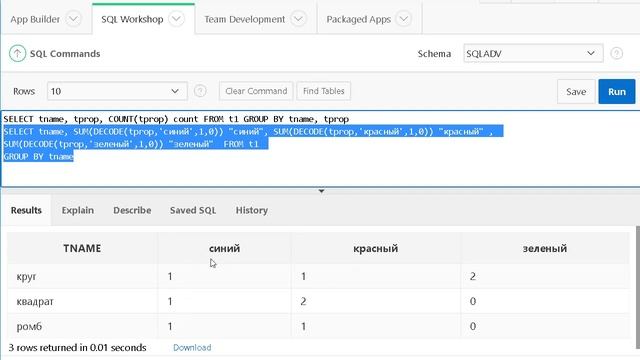
Task: Click the TNAME column header
Action: coord(82,248)
